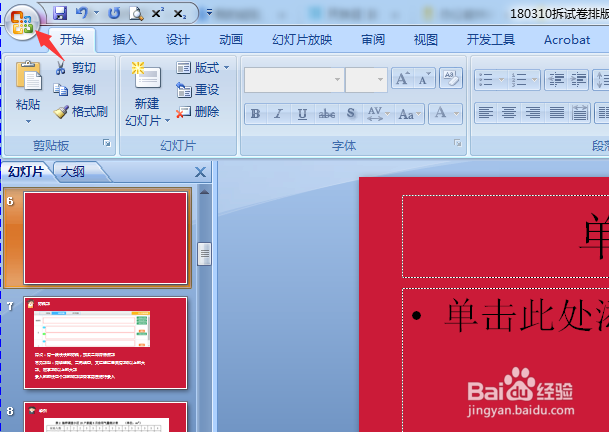Open the font name combo box
Viewport: 609px width, 432px height.
click(x=294, y=80)
